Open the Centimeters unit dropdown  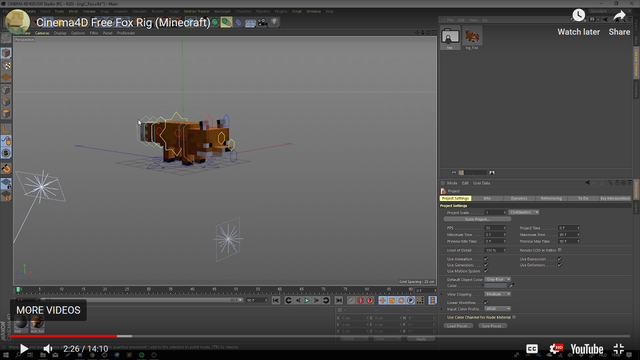pyautogui.click(x=524, y=212)
